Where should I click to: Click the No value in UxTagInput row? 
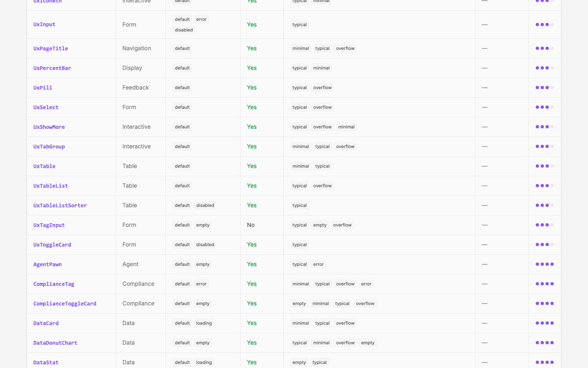[x=251, y=225]
